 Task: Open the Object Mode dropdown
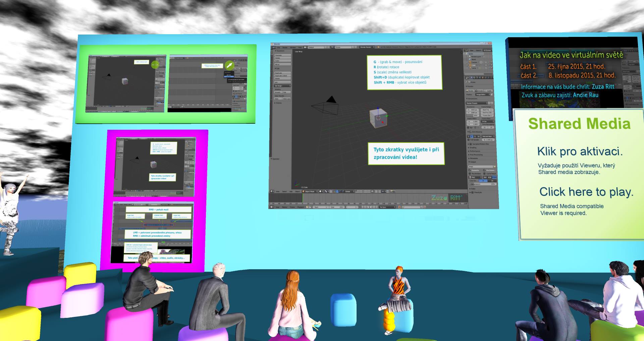point(310,191)
